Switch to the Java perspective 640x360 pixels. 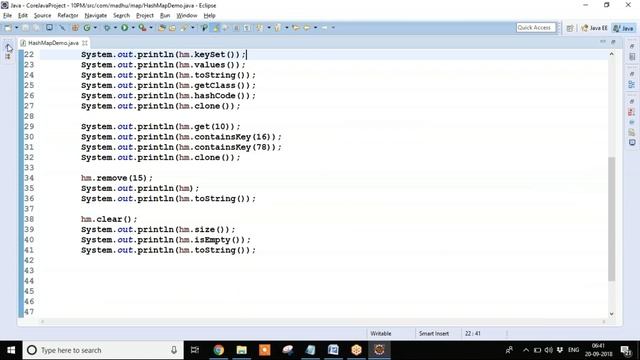(624, 28)
